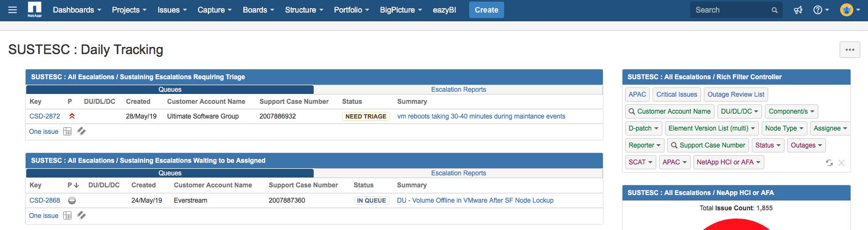
Task: Sort Requiring Triage table by Created column
Action: tap(138, 102)
